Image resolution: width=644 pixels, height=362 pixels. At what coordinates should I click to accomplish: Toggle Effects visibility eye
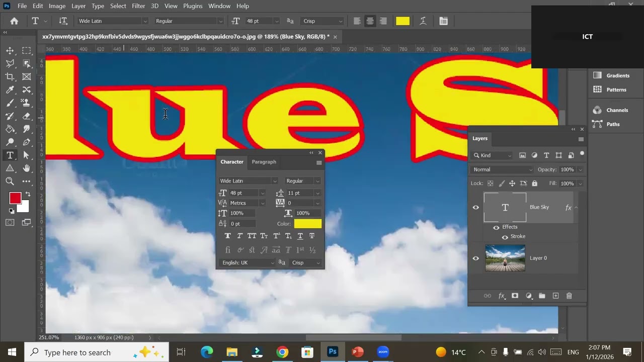[496, 227]
